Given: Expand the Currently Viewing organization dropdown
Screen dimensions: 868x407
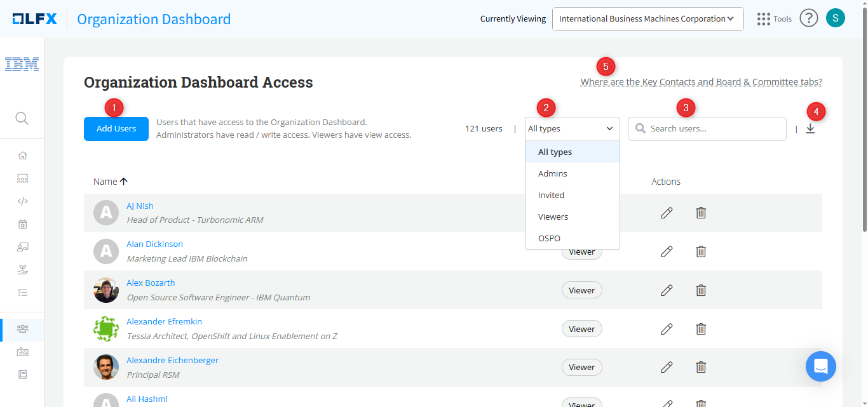Looking at the screenshot, I should coord(648,19).
